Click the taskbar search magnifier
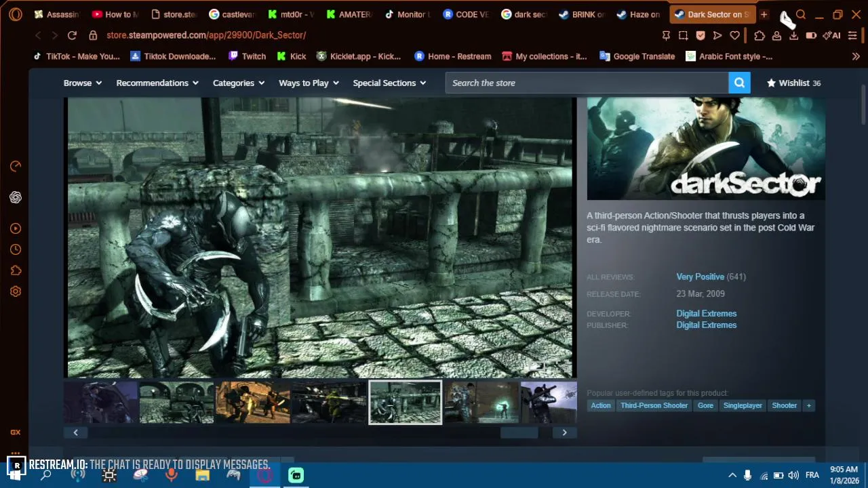This screenshot has height=488, width=868. tap(46, 475)
